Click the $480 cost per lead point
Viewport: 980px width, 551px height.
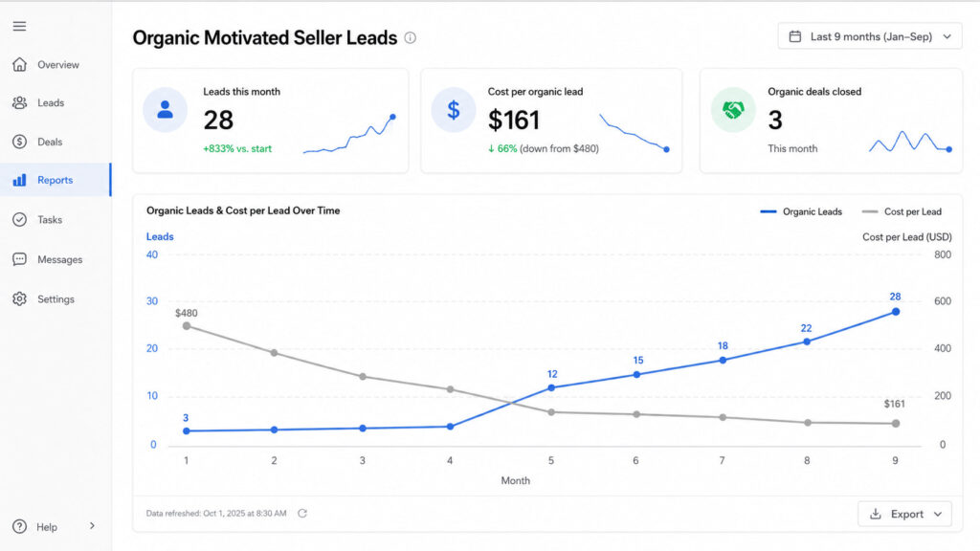tap(187, 326)
